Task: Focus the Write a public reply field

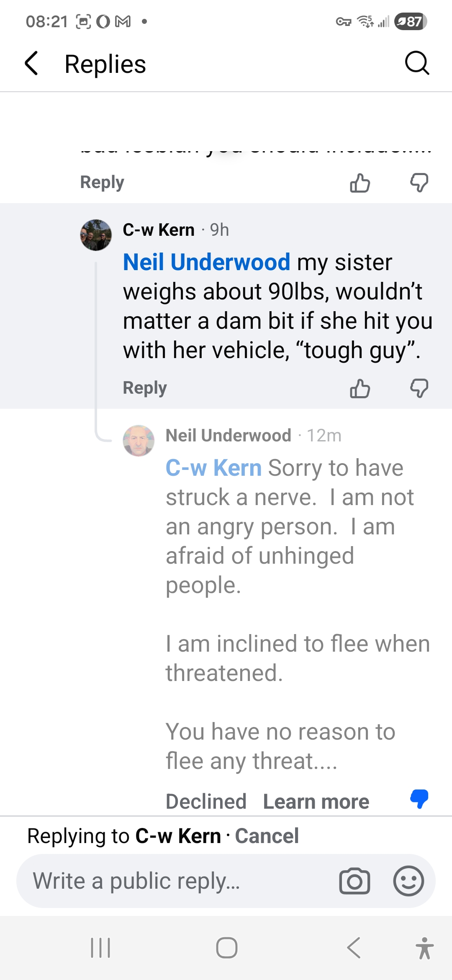Action: [x=176, y=881]
